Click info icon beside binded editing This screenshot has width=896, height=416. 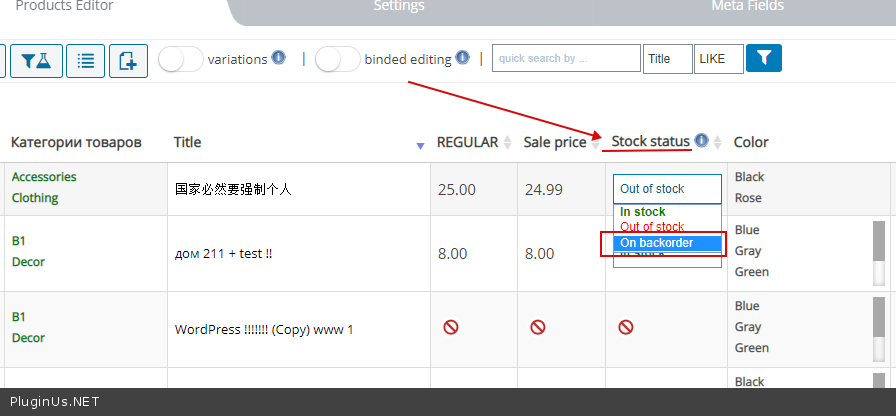[462, 58]
